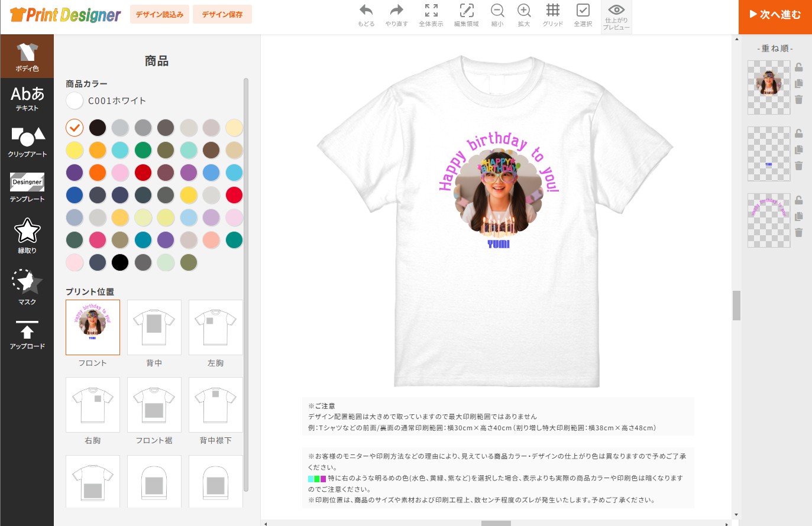812x526 pixels.
Task: Click the 次へ進む button
Action: (775, 15)
